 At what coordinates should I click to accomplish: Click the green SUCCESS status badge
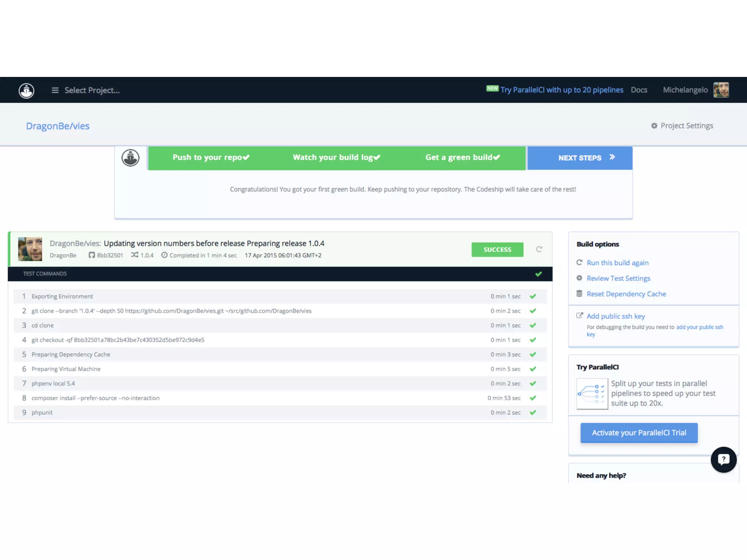coord(497,250)
